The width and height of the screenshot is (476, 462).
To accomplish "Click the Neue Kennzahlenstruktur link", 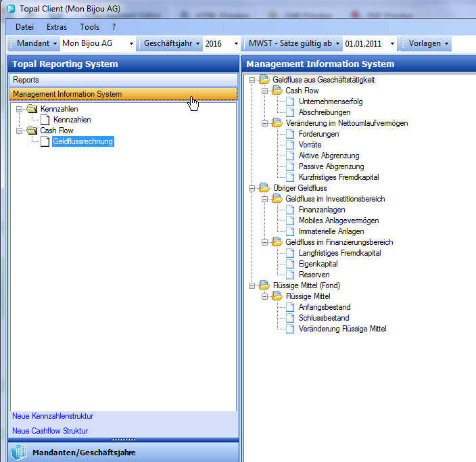I will click(53, 416).
